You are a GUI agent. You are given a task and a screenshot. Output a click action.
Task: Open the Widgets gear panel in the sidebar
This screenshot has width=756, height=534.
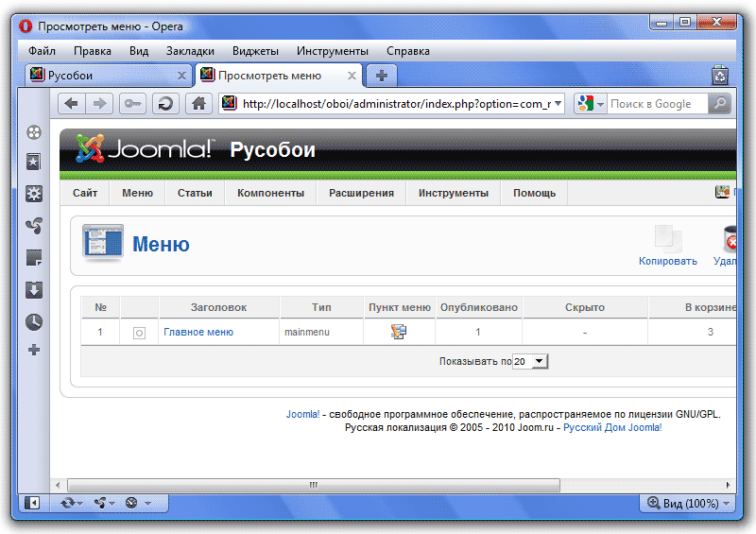click(33, 194)
